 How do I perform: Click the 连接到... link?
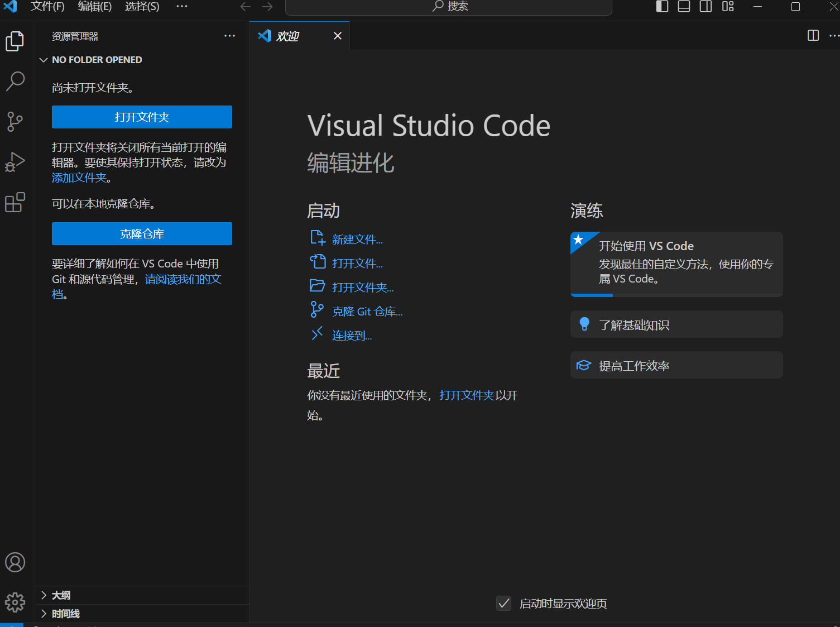[352, 336]
